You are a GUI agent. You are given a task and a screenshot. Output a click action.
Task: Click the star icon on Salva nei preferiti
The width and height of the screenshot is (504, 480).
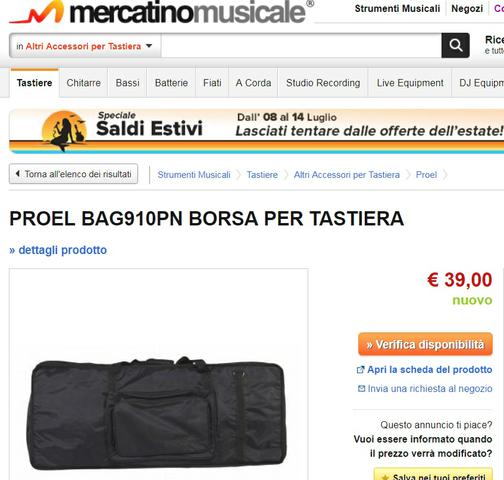point(385,477)
